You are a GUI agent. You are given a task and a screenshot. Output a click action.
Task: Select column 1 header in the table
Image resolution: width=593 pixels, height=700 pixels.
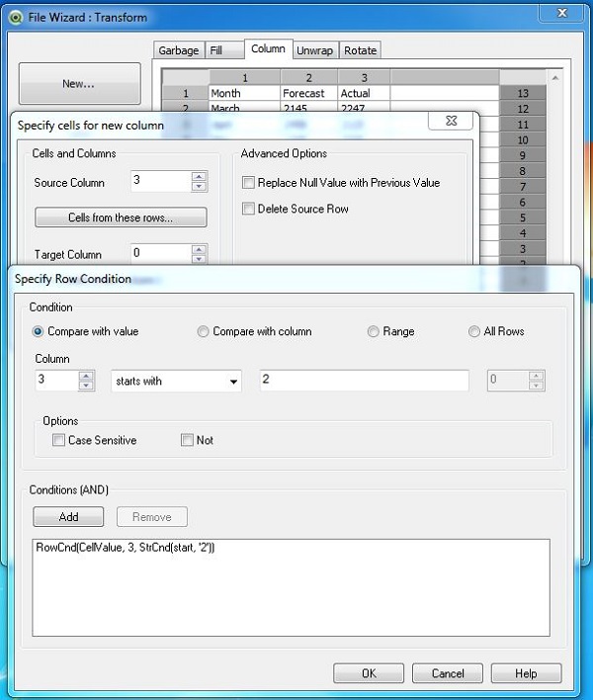(x=244, y=78)
